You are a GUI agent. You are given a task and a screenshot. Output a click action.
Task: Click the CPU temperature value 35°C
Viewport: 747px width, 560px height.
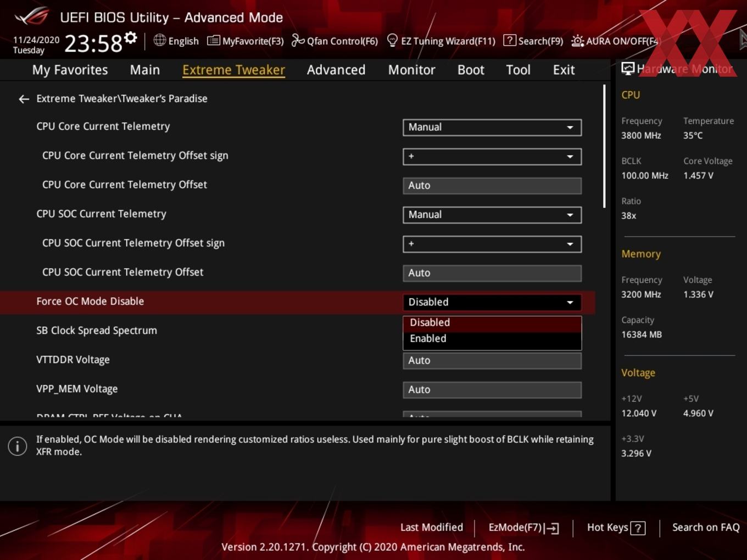click(693, 136)
